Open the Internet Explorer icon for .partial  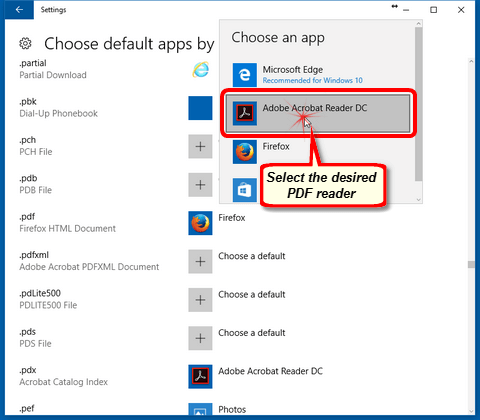click(200, 69)
